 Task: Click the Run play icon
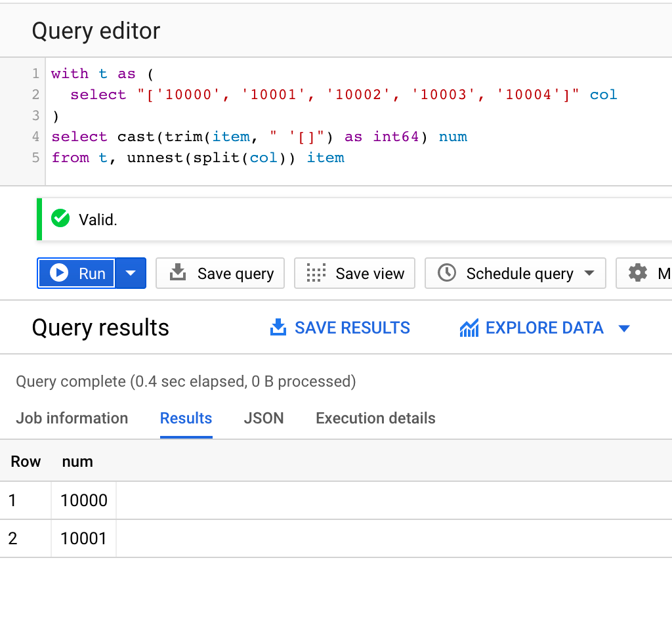pyautogui.click(x=58, y=273)
